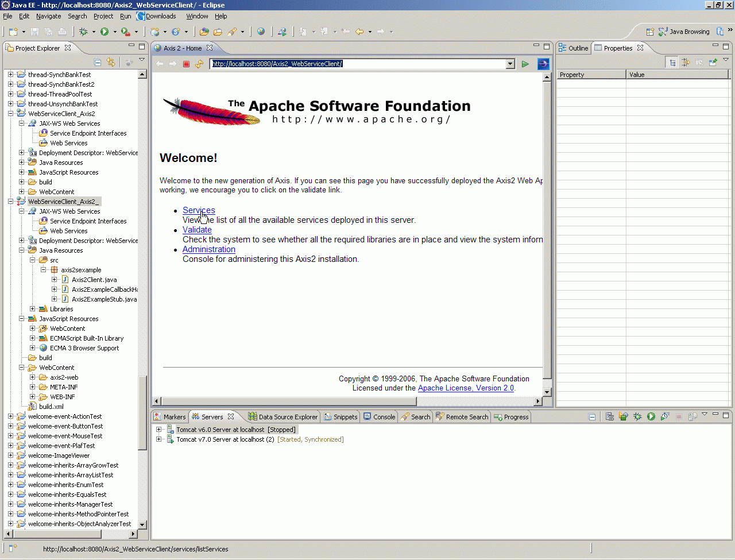Collapse all in Project Explorer

(98, 63)
